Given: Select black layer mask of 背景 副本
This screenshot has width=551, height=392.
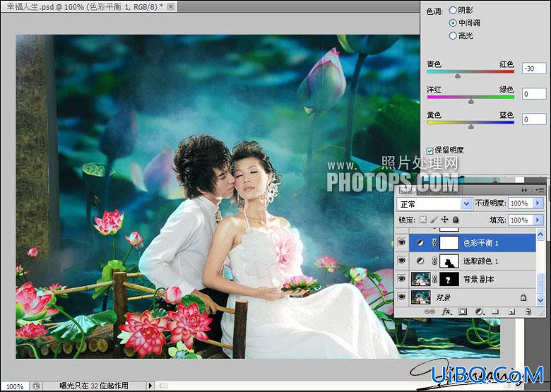Looking at the screenshot, I should click(x=449, y=279).
